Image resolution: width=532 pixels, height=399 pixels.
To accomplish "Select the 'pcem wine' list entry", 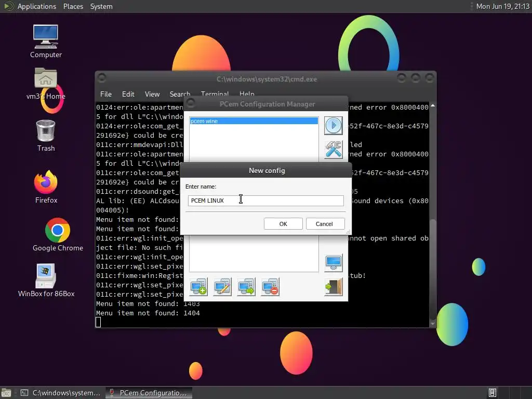I will point(254,121).
